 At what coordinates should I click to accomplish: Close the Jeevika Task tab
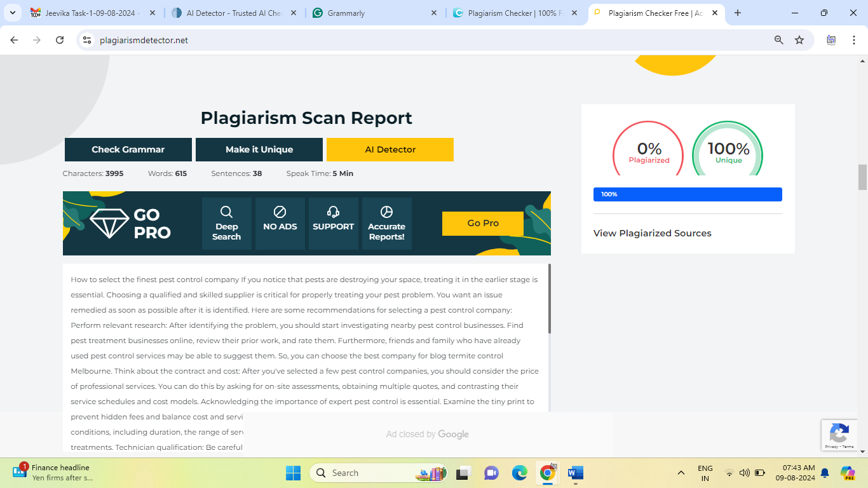(152, 13)
